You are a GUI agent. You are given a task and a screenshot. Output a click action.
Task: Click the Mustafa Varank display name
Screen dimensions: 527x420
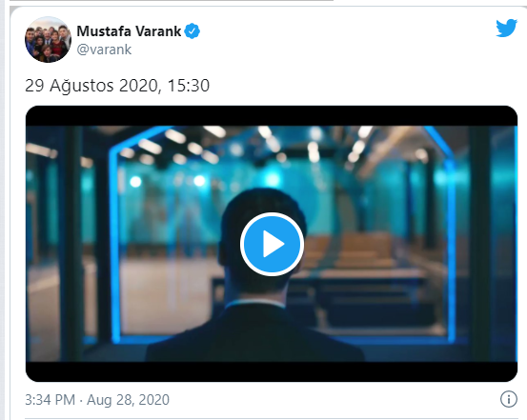click(129, 31)
